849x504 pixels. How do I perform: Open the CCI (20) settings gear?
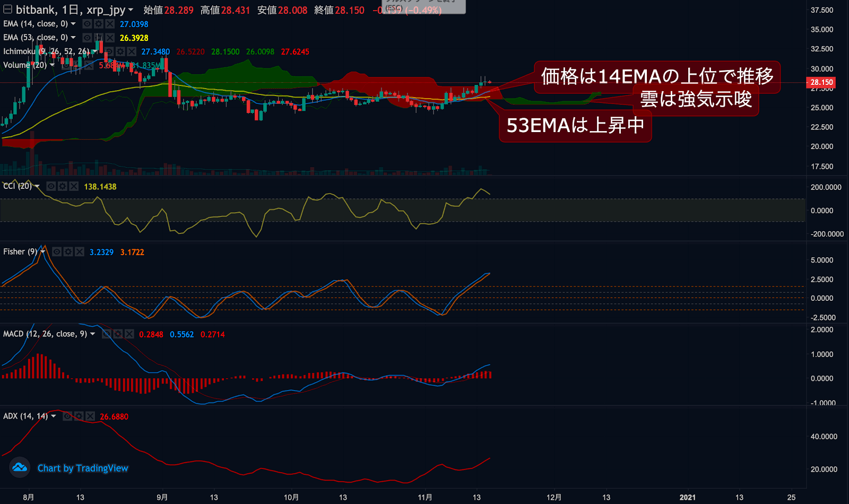click(x=63, y=187)
